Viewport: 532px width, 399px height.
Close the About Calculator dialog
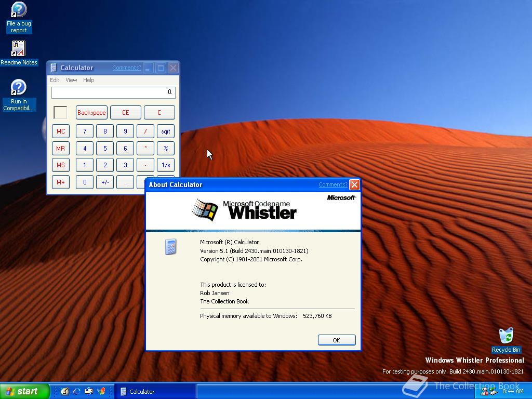(x=354, y=184)
